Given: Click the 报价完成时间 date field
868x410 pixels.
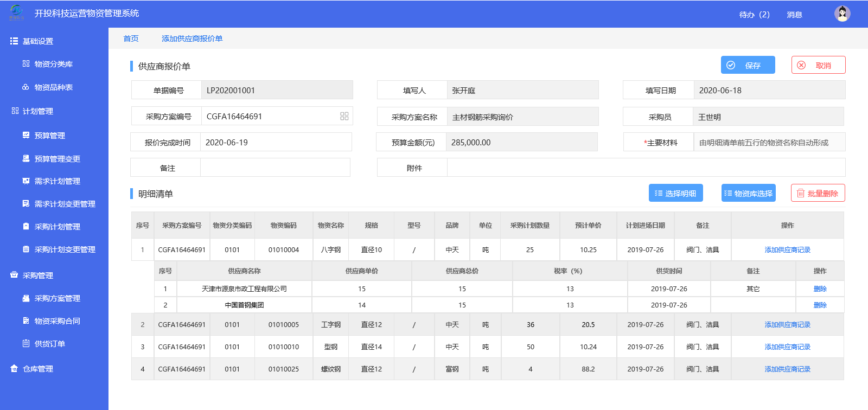Looking at the screenshot, I should 276,142.
